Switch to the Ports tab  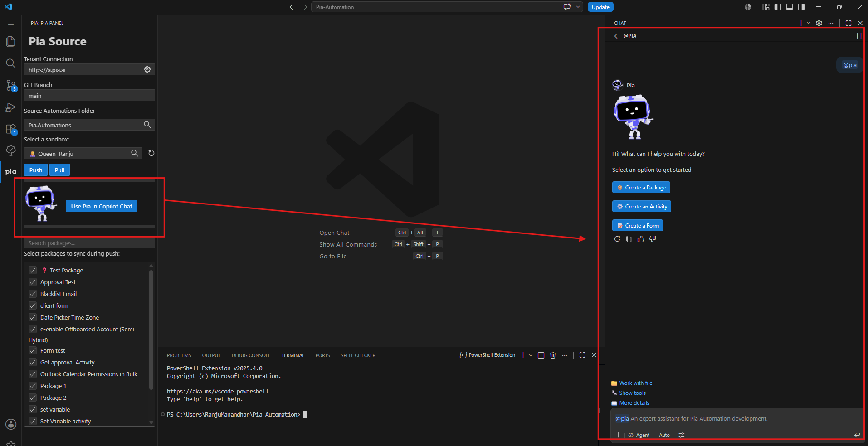(323, 355)
